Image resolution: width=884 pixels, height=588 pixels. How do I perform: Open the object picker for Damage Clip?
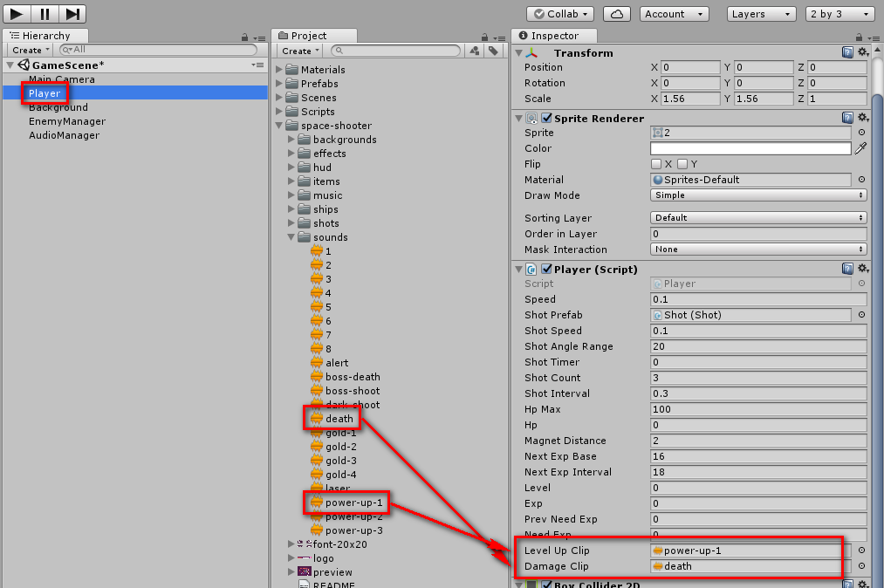862,566
